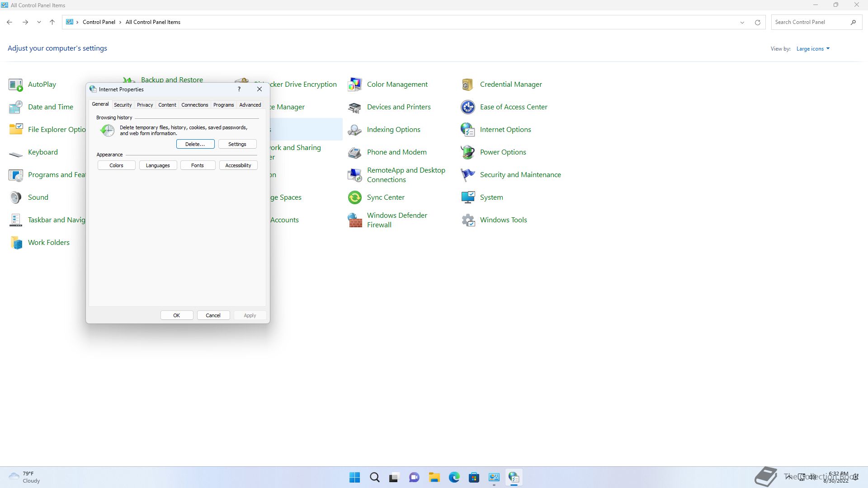Open the AutoPlay control panel icon
Viewport: 868px width, 488px height.
[x=16, y=84]
